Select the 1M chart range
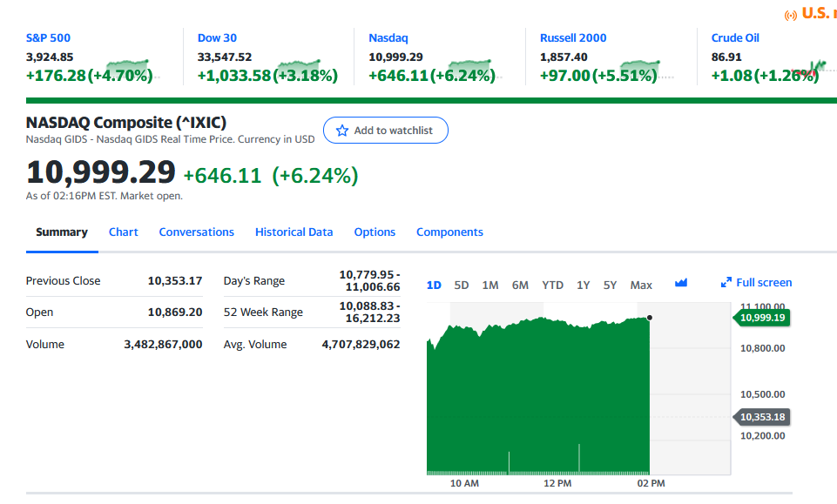The image size is (837, 504). (490, 286)
